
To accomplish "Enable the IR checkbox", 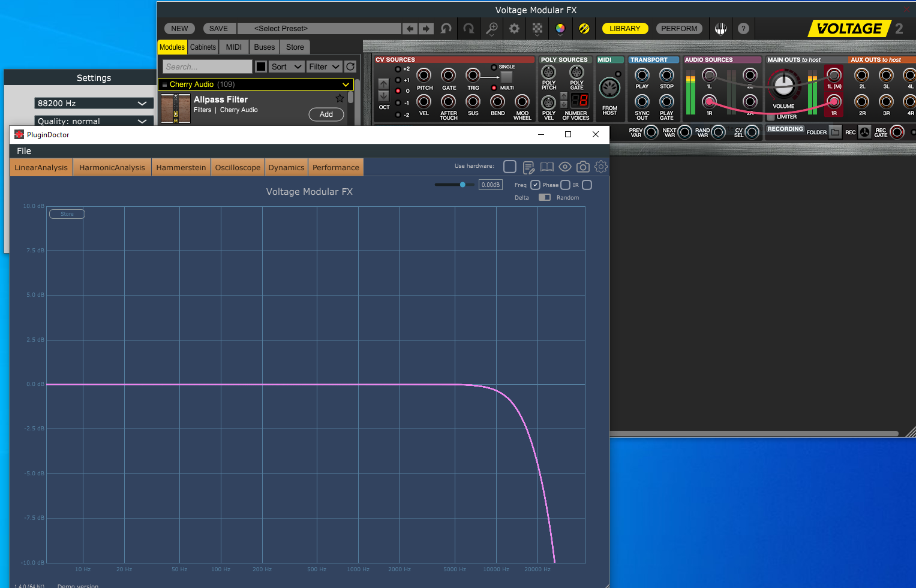I will coord(587,185).
